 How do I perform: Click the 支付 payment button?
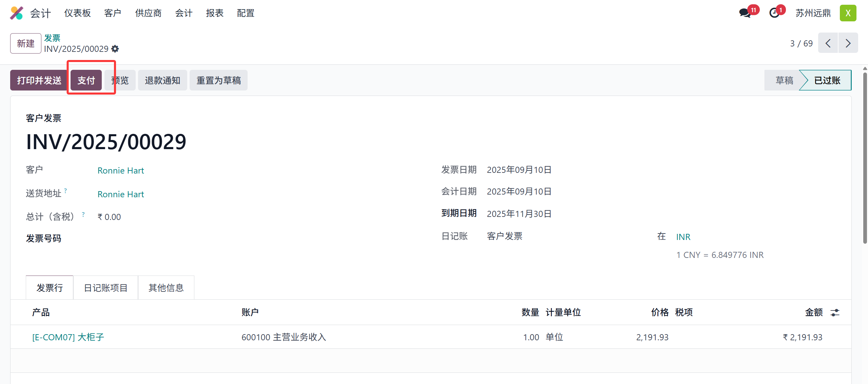(85, 80)
